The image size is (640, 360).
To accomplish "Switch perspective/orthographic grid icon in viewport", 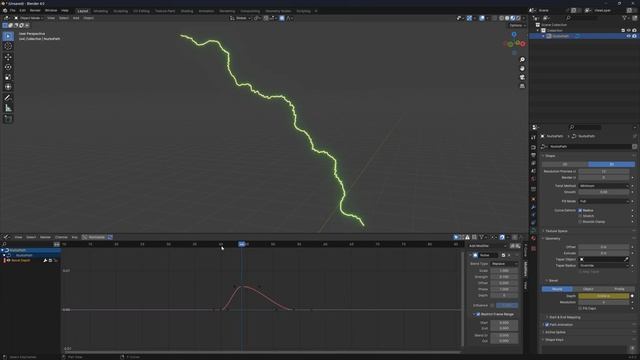I will (522, 86).
